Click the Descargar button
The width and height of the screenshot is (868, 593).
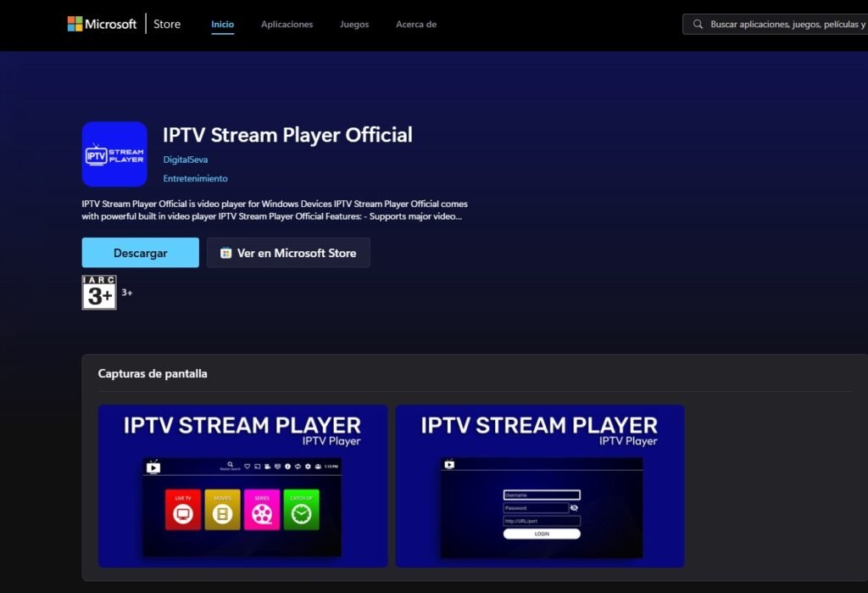(140, 253)
